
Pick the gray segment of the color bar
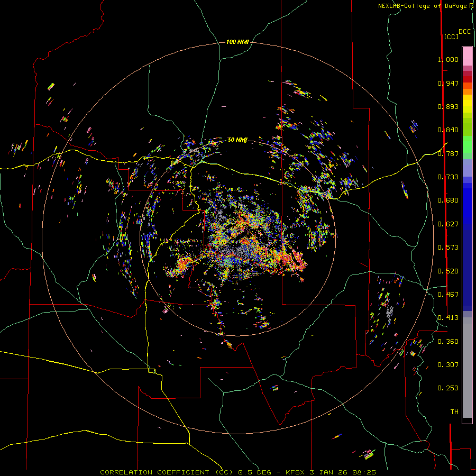click(x=467, y=368)
